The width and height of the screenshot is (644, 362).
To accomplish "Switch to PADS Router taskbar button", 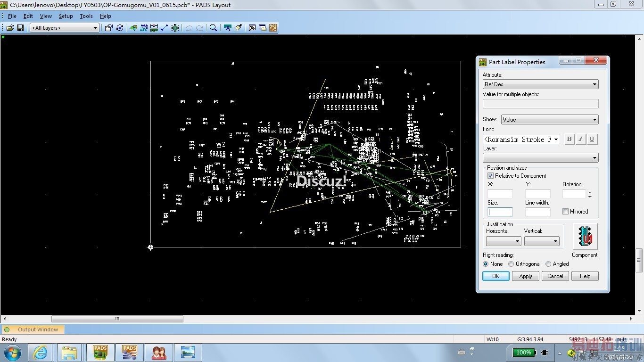I will click(130, 353).
